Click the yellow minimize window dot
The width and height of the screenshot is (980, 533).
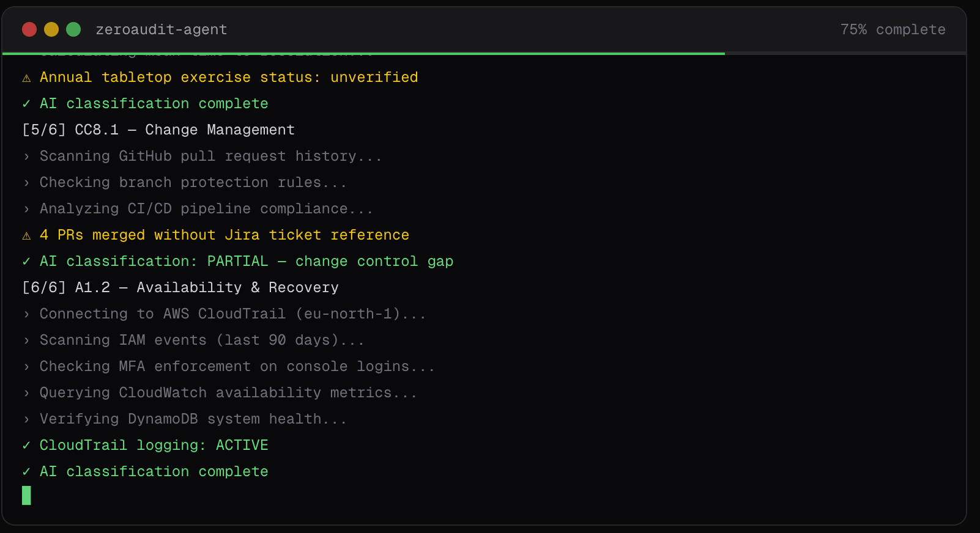[x=51, y=29]
